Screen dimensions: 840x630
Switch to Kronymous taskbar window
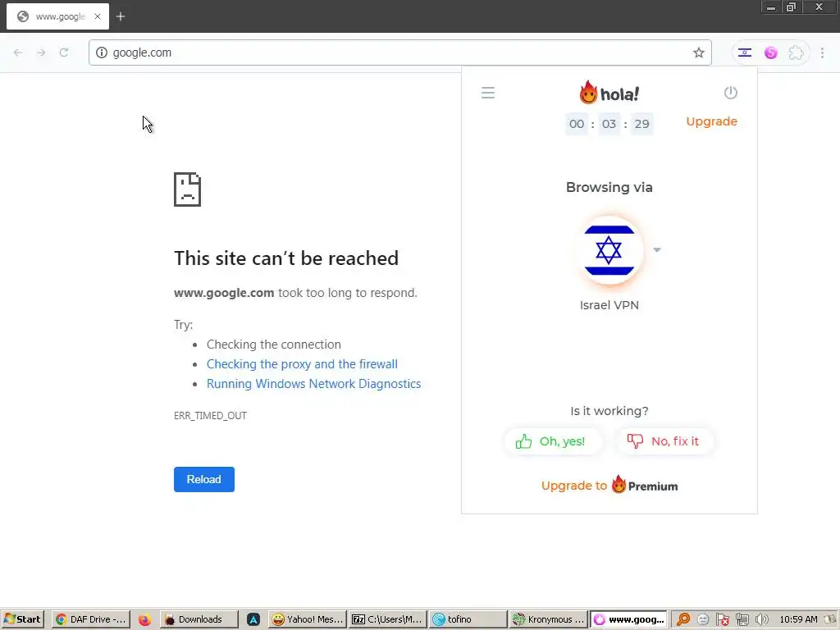pyautogui.click(x=548, y=619)
